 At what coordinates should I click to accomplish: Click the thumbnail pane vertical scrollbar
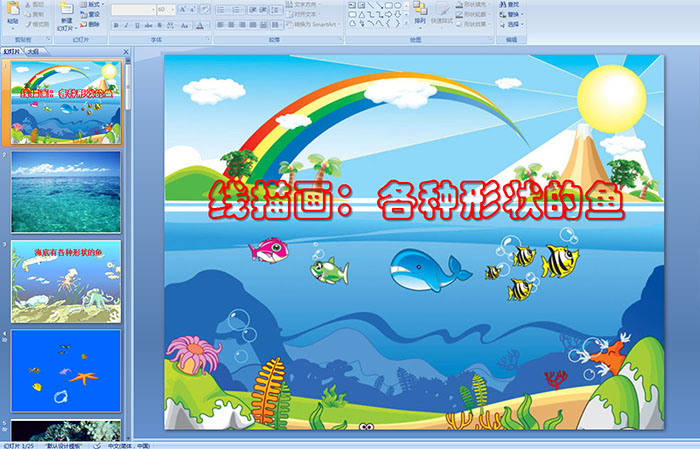pyautogui.click(x=128, y=250)
